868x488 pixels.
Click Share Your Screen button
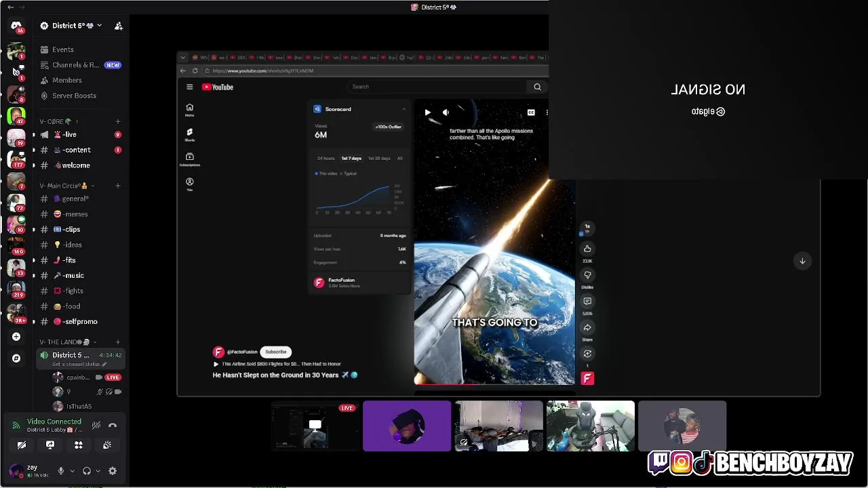pyautogui.click(x=50, y=445)
